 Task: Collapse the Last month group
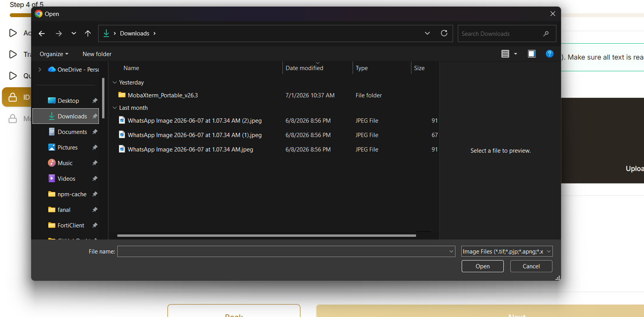[115, 108]
